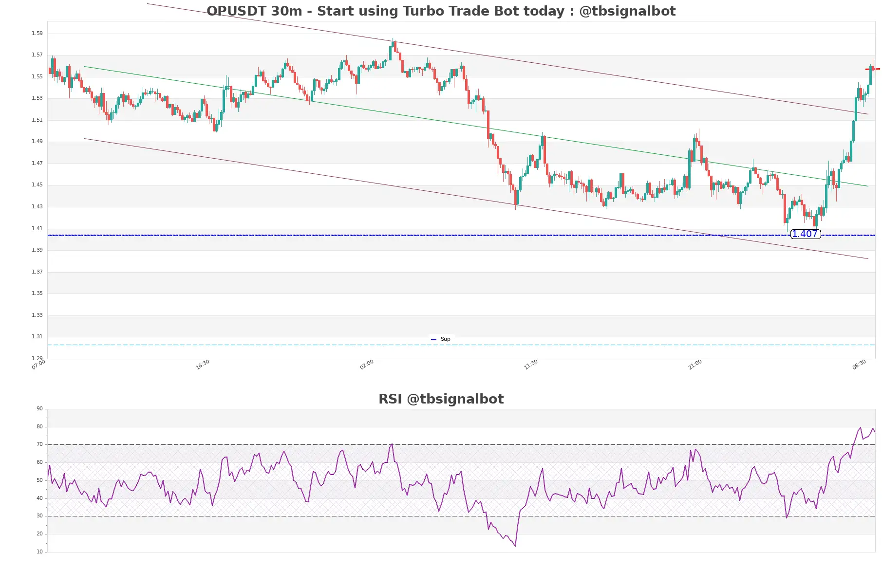Click the 1.55 price axis label
Viewport: 882px width, 588px height.
37,77
